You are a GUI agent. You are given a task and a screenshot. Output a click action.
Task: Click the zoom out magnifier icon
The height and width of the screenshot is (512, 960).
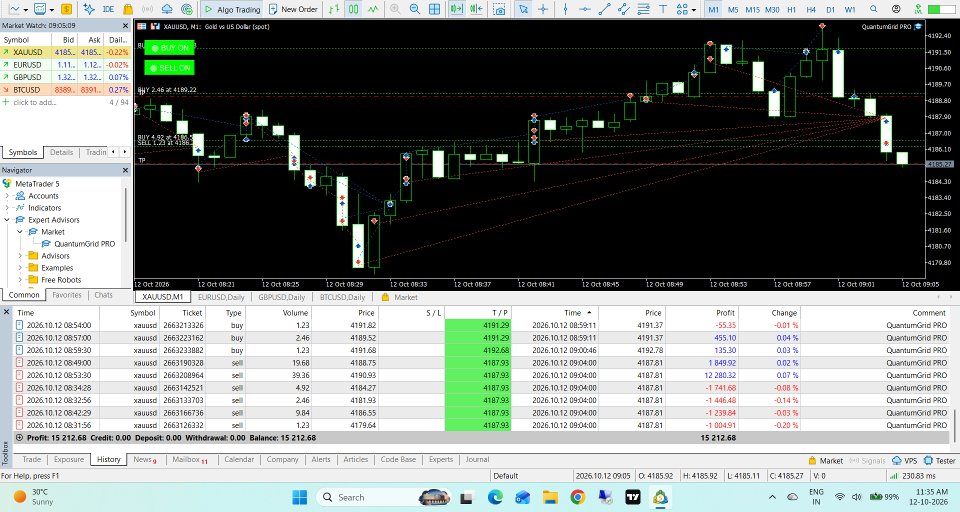414,9
